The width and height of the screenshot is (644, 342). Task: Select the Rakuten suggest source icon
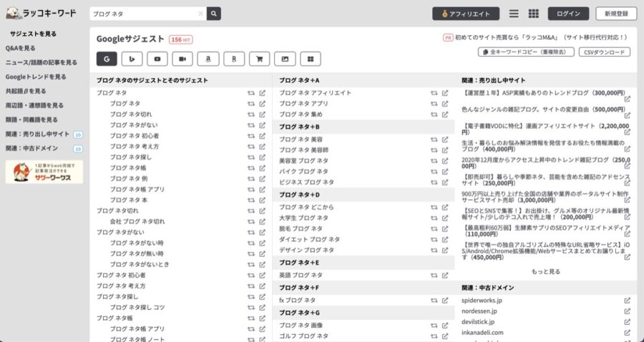[x=234, y=59]
